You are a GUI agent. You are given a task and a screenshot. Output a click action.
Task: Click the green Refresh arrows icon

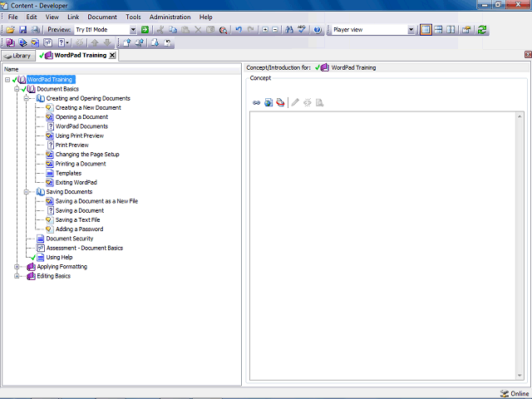point(482,30)
